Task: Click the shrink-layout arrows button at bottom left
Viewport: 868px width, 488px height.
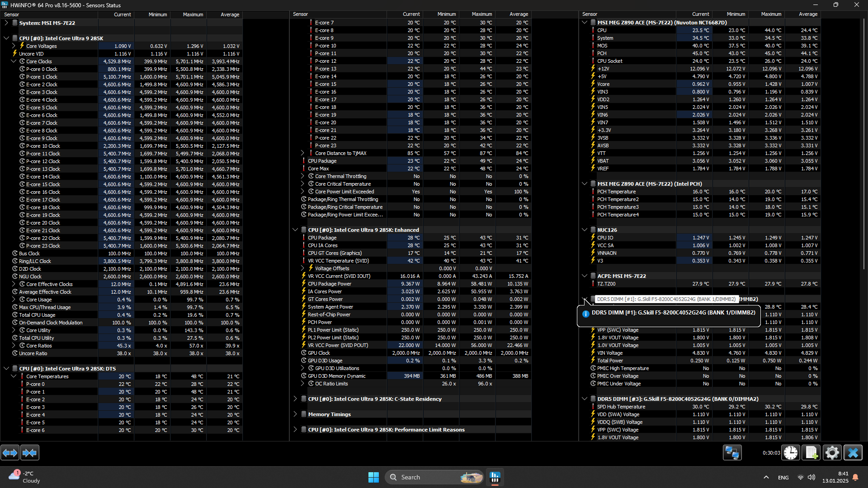Action: [29, 452]
